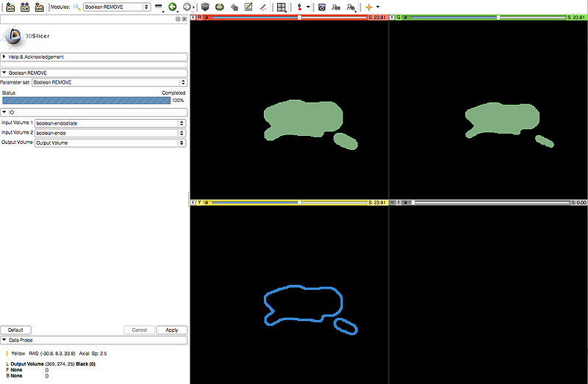Toggle the red slice view pin icon

pyautogui.click(x=193, y=16)
